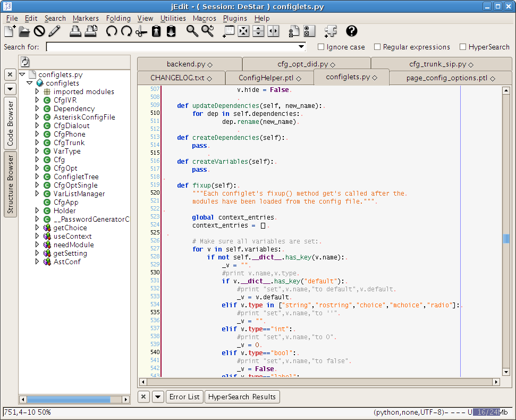Paste with clipboard down-arrow icon
Viewport: 516px width, 420px height.
click(x=171, y=31)
